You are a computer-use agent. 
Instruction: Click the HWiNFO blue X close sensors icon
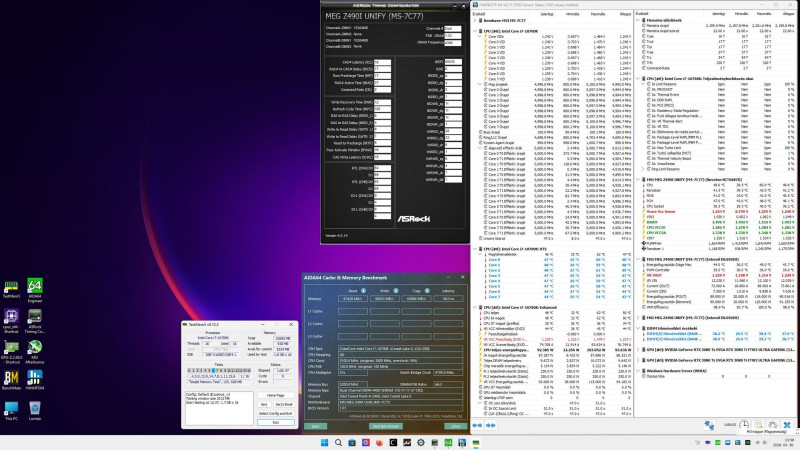[x=787, y=424]
